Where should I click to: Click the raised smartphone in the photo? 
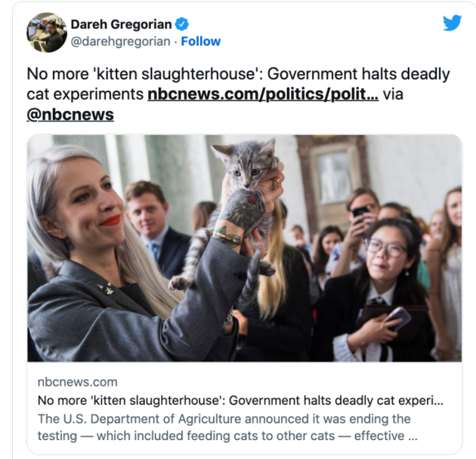coord(360,211)
